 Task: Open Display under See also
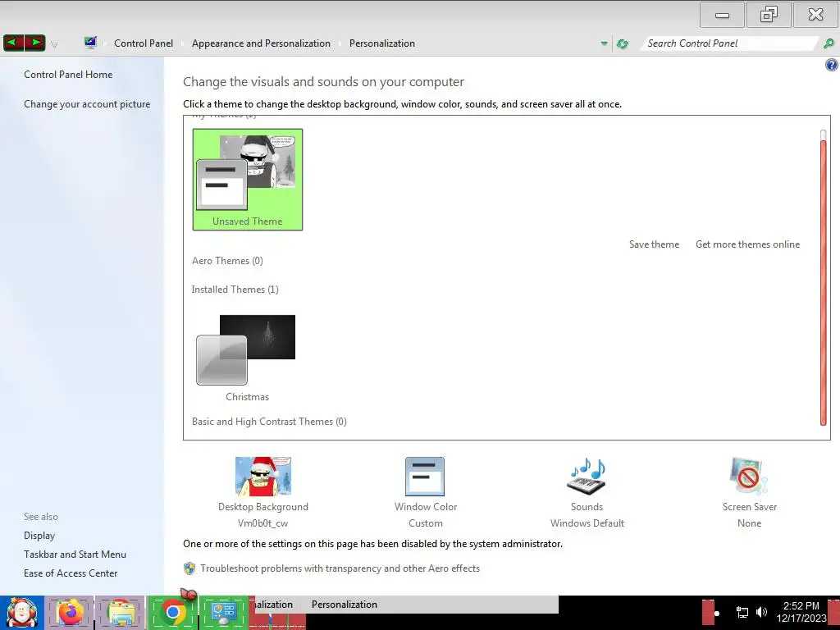click(39, 536)
